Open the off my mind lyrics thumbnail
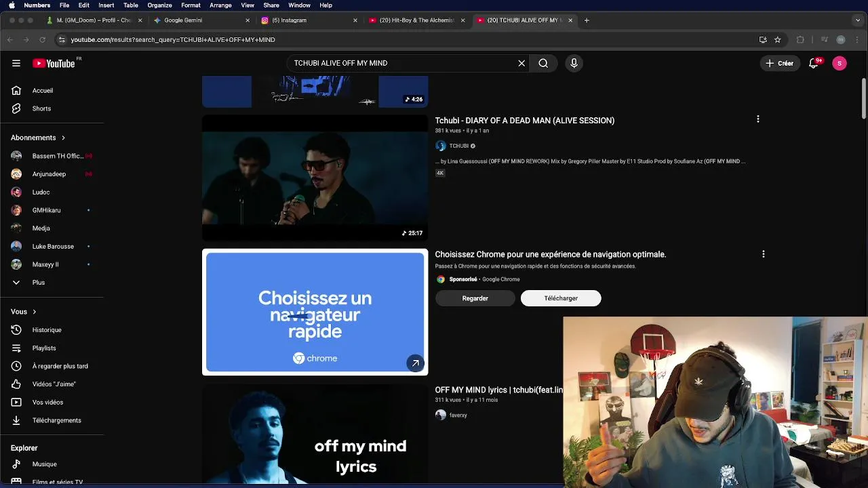 (315, 436)
